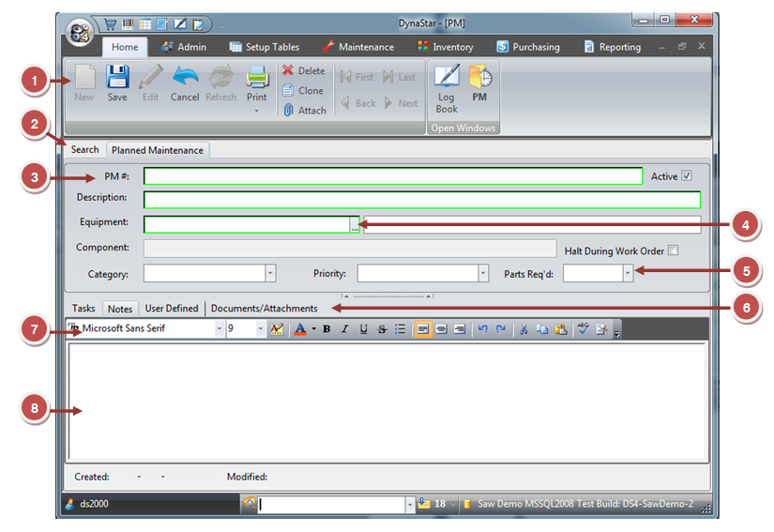The width and height of the screenshot is (774, 532).
Task: Select center text alignment
Action: click(441, 329)
